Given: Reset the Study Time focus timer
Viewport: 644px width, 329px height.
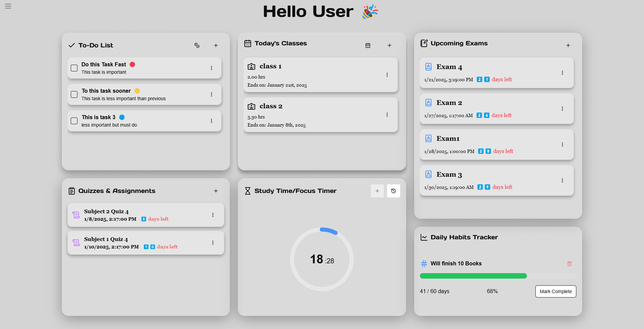Looking at the screenshot, I should (393, 191).
